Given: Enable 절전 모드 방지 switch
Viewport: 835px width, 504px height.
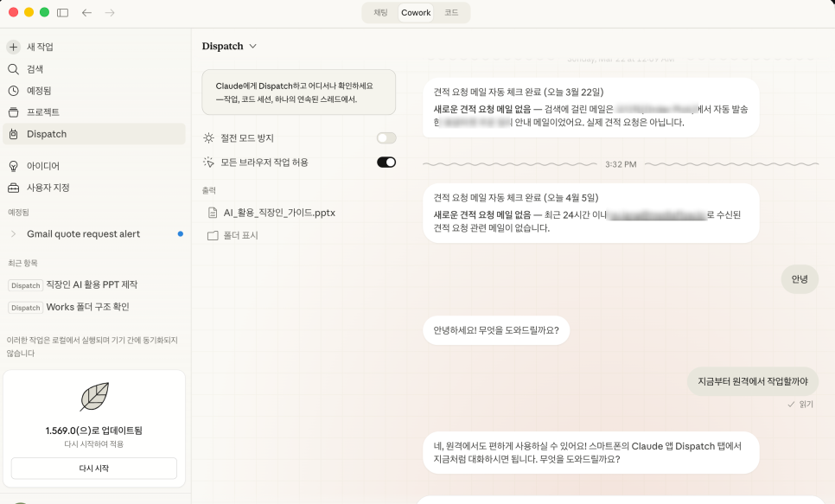Looking at the screenshot, I should 386,138.
